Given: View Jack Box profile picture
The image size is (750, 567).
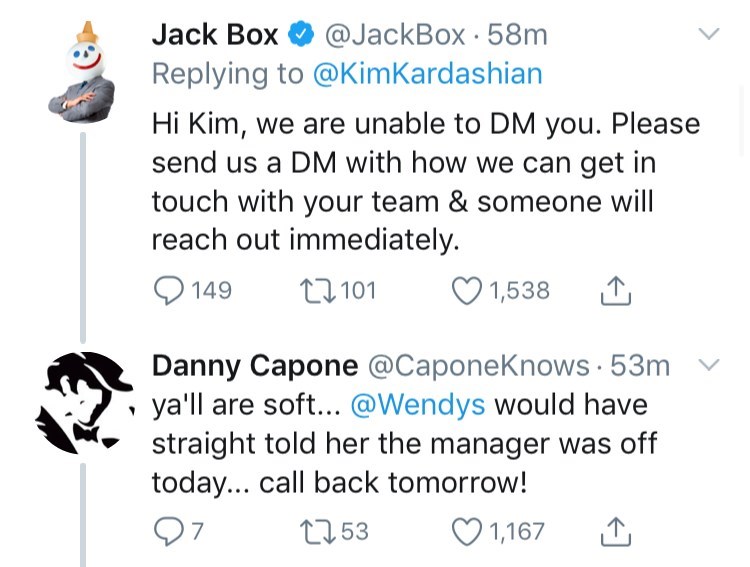Looking at the screenshot, I should pyautogui.click(x=82, y=72).
